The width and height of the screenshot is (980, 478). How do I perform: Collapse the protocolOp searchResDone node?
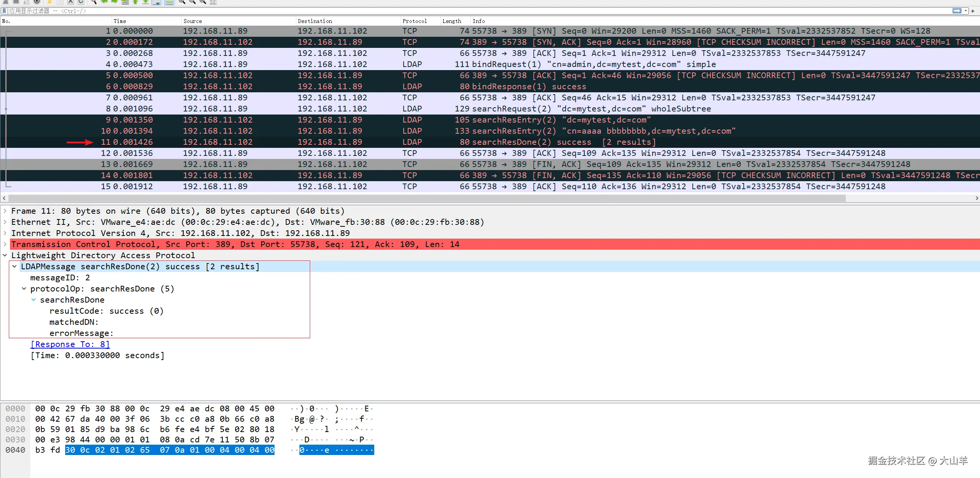point(24,289)
